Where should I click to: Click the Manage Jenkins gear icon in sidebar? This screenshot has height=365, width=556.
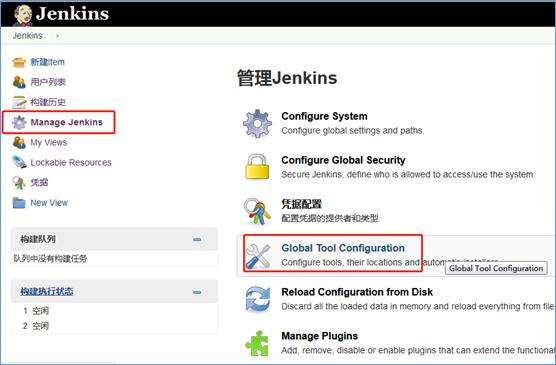pos(19,122)
